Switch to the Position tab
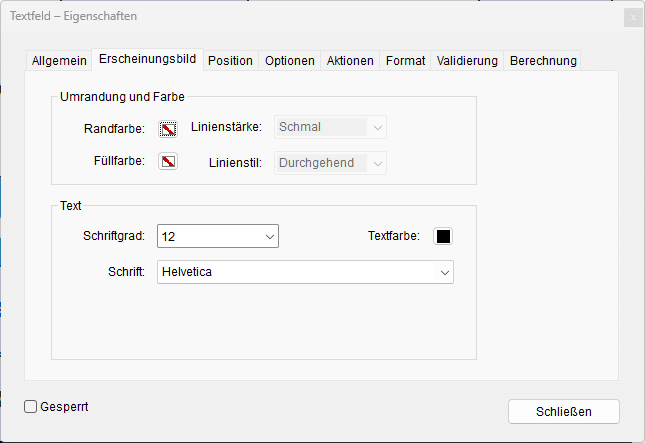The image size is (645, 443). point(230,61)
